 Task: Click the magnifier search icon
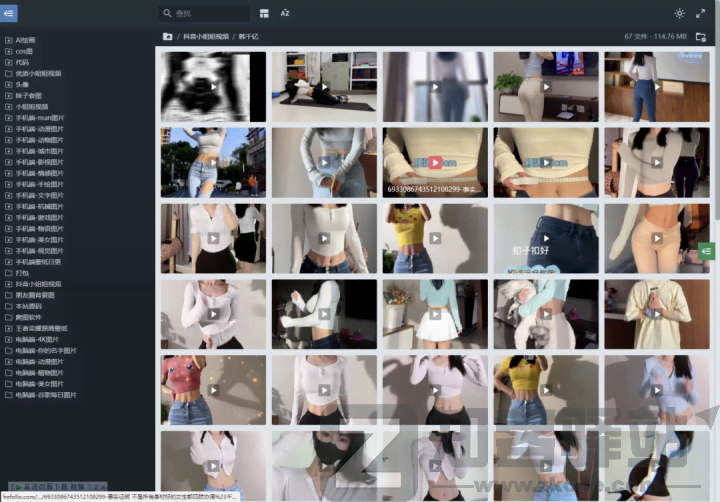pos(167,14)
